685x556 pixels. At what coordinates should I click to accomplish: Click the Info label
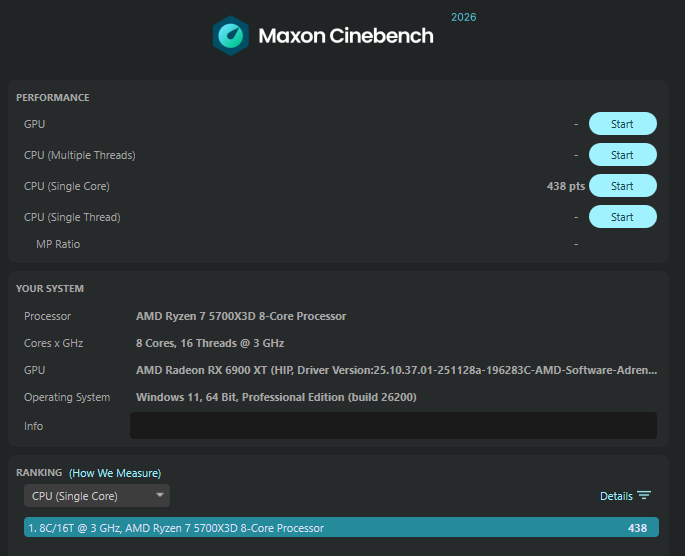[34, 426]
